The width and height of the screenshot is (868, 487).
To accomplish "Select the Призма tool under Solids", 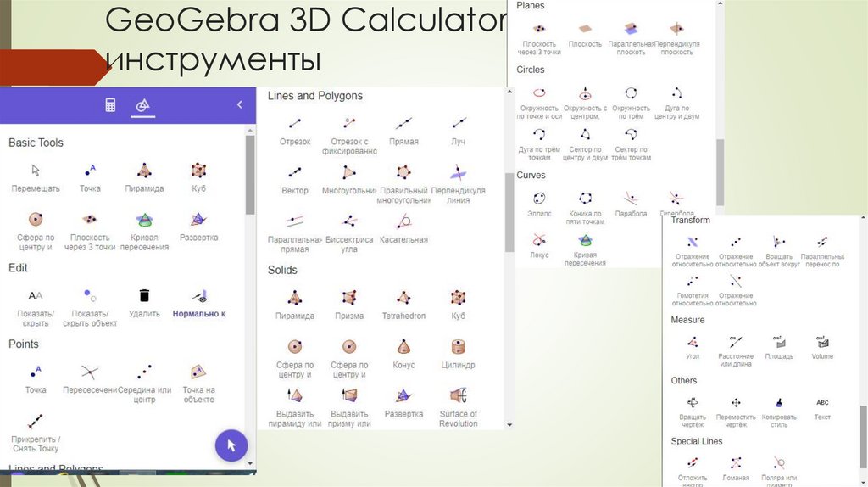I will [x=348, y=305].
